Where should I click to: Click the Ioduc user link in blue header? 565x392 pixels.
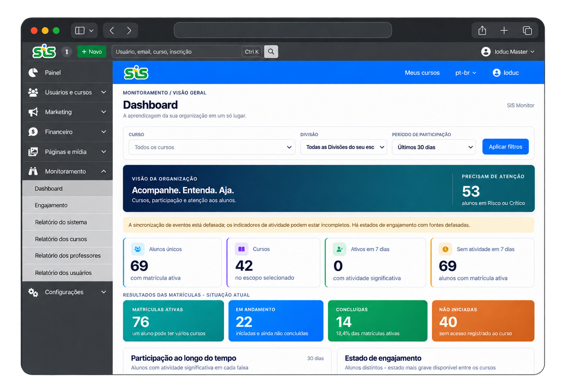click(506, 73)
